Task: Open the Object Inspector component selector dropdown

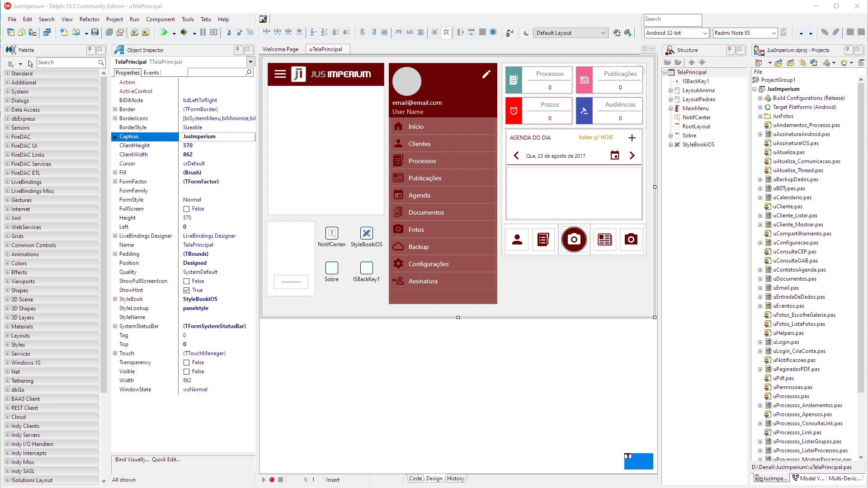Action: [250, 62]
